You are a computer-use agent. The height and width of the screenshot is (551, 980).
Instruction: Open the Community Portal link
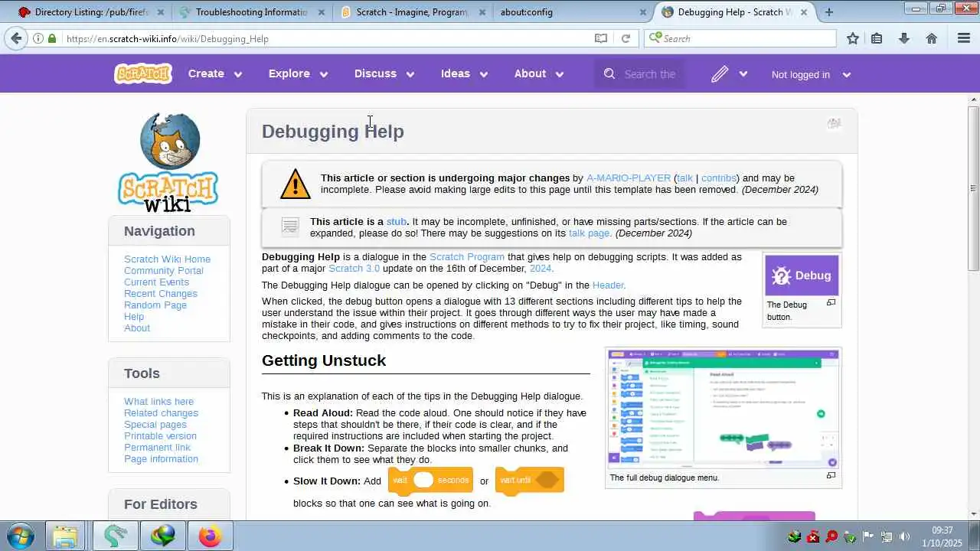[x=164, y=270]
